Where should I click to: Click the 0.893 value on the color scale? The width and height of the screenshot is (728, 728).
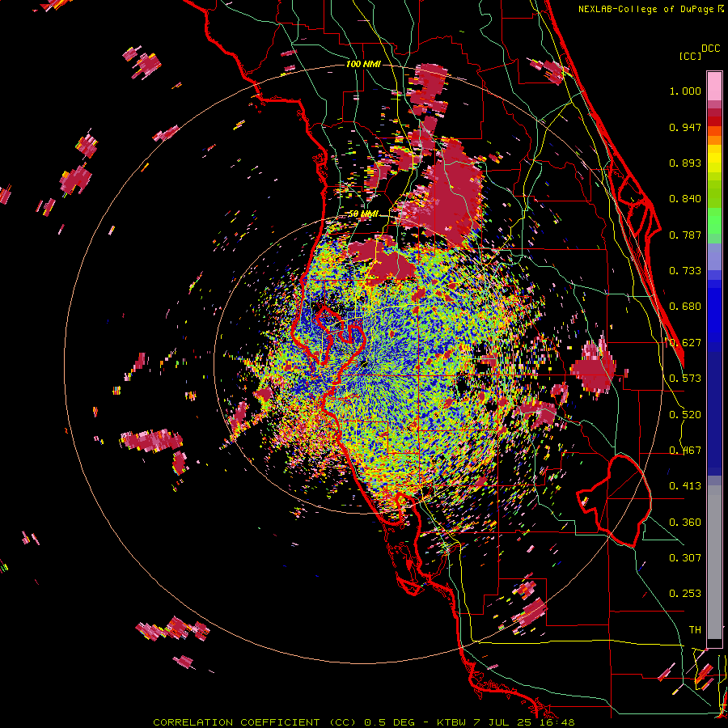[685, 163]
